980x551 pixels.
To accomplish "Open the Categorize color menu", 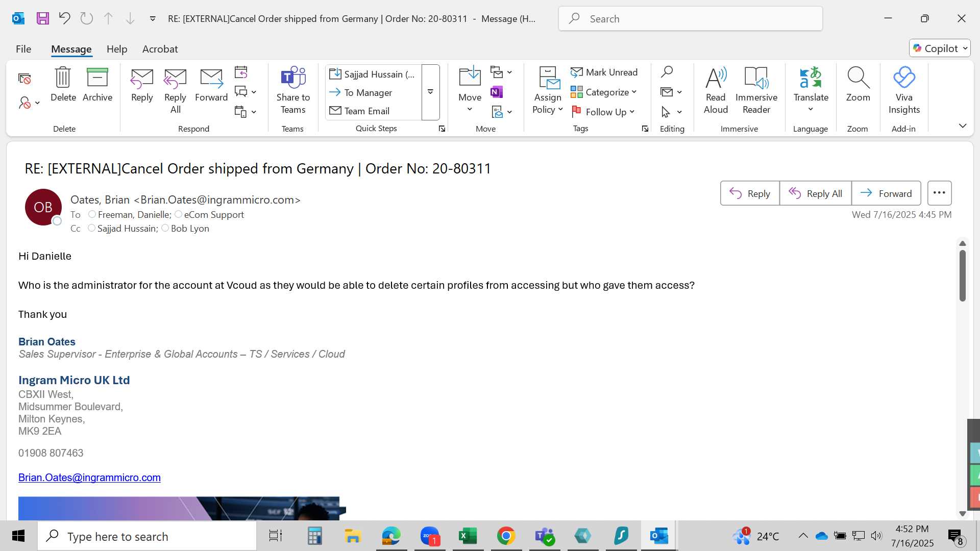I will [604, 92].
